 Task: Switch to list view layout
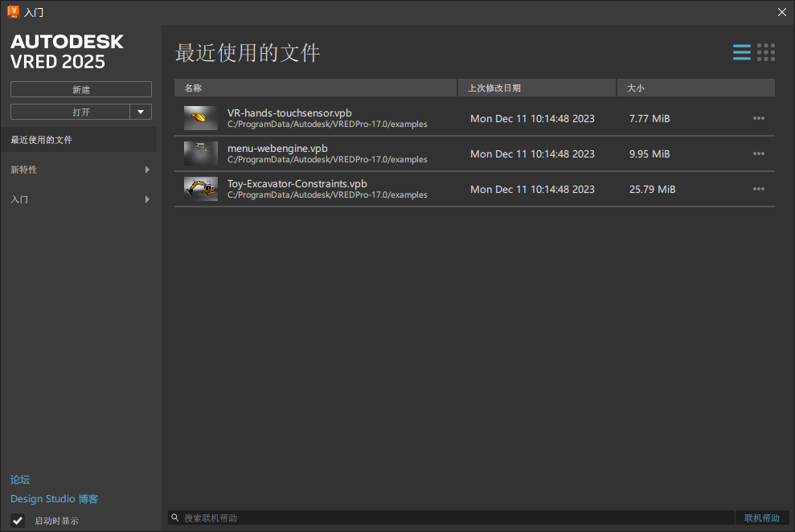(742, 52)
